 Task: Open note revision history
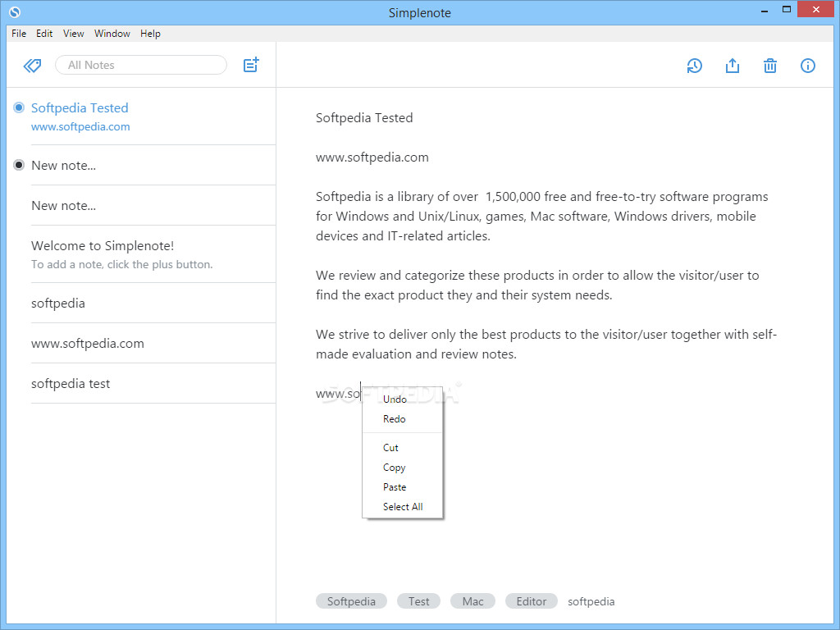pyautogui.click(x=694, y=66)
